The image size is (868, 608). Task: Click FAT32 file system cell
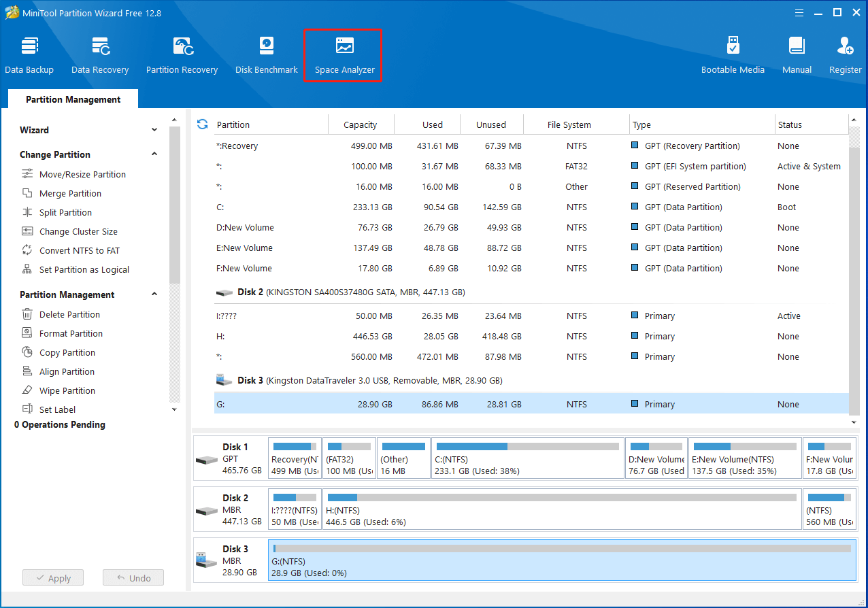[x=576, y=166]
